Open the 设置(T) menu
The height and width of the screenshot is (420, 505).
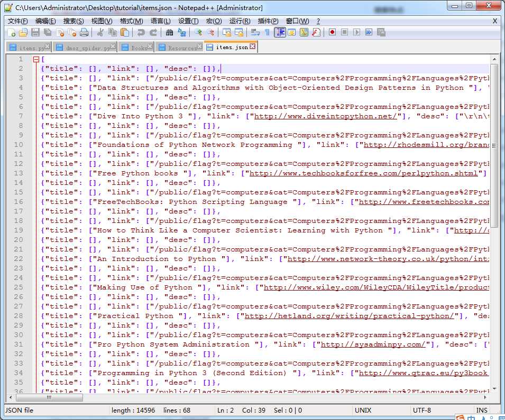point(188,21)
